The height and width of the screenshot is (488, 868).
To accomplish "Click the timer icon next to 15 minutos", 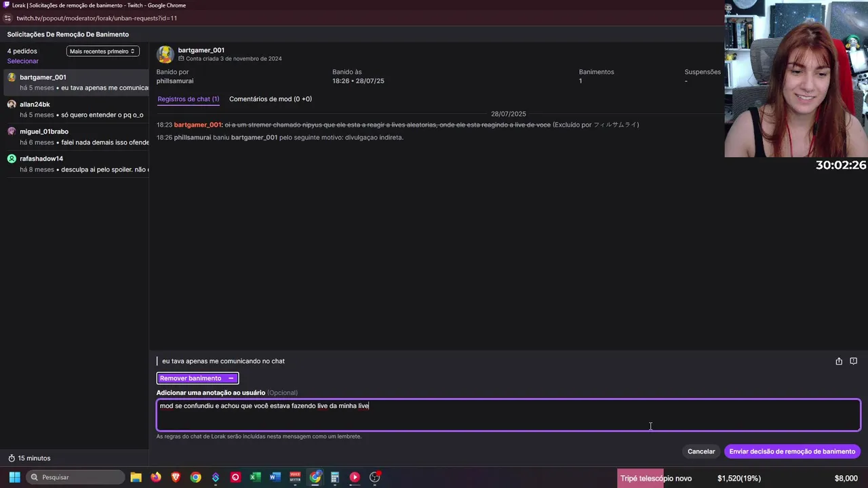I will 12,458.
